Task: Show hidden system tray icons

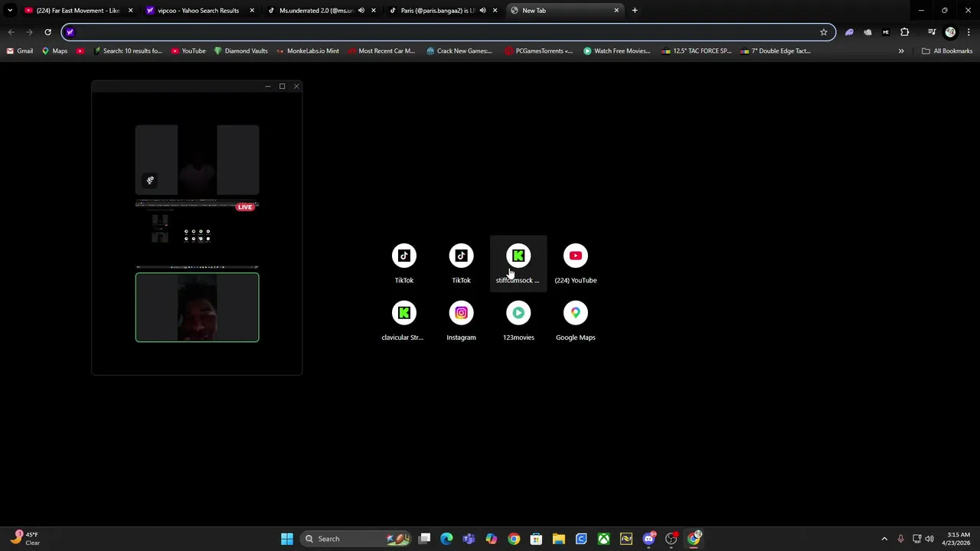Action: coord(884,539)
